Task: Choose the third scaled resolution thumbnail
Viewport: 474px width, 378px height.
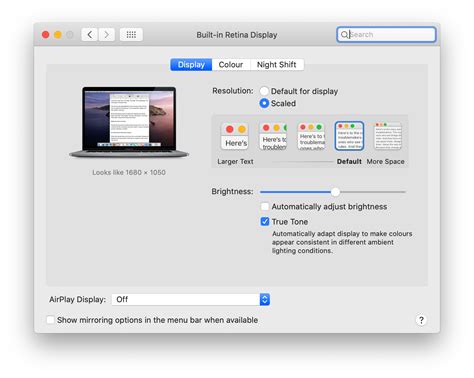Action: [311, 136]
